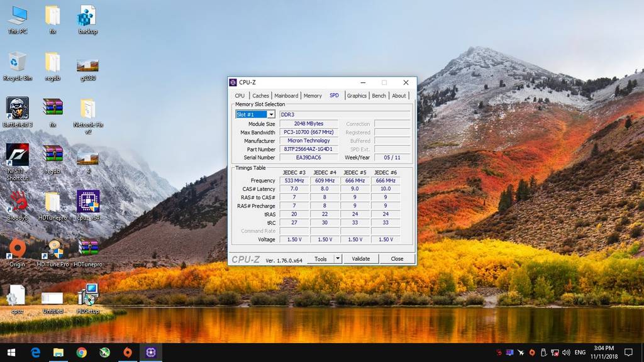
Task: Click the network status tray icon
Action: (x=555, y=352)
